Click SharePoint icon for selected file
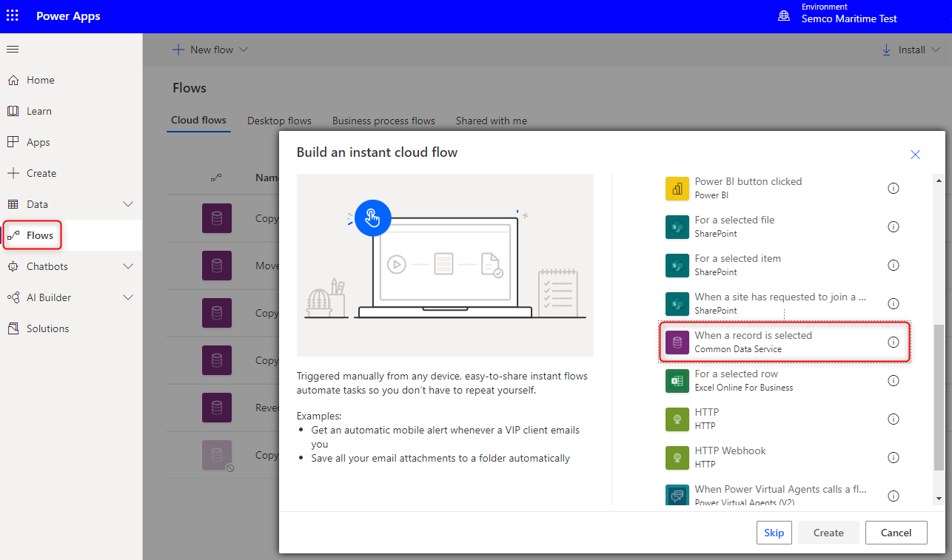Viewport: 952px width, 560px height. 677,227
